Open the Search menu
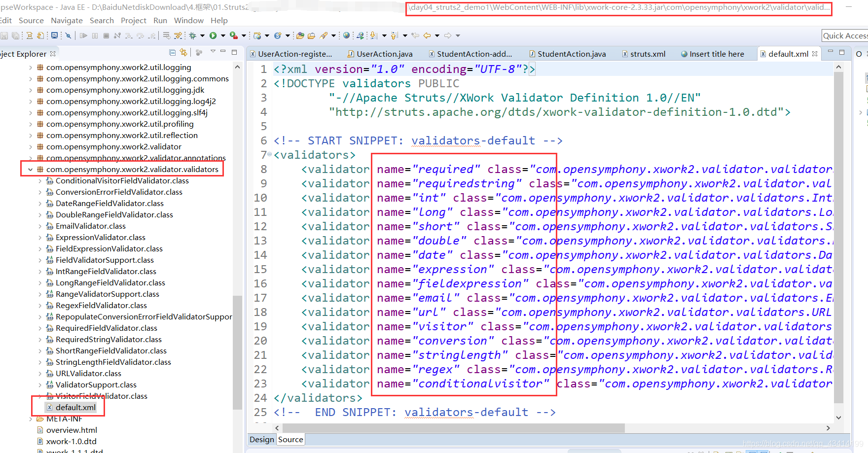868x453 pixels. point(102,20)
